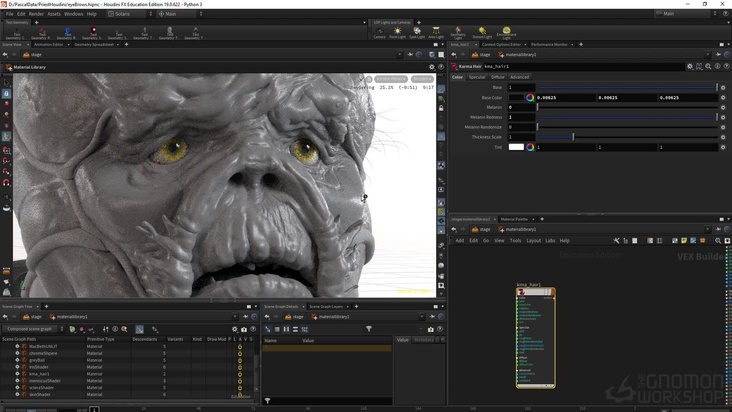Select the kma_hair1 node in network
This screenshot has width=732, height=412.
click(x=535, y=338)
